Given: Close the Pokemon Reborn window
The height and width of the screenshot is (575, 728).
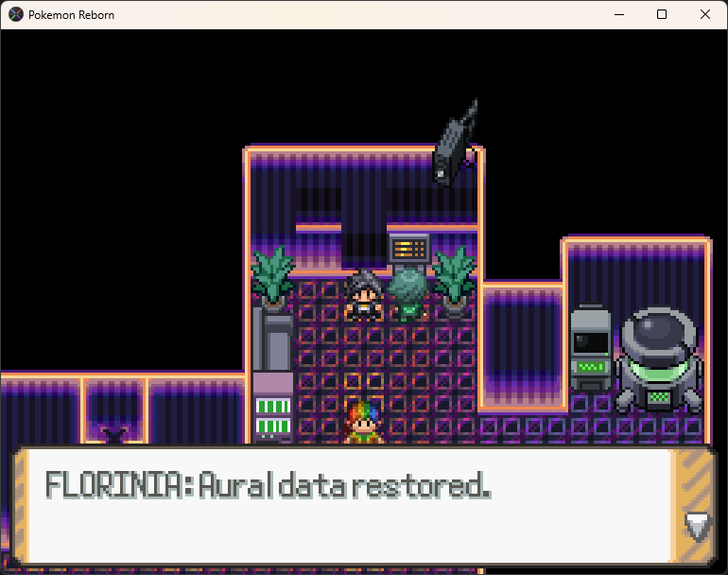Looking at the screenshot, I should pos(704,14).
